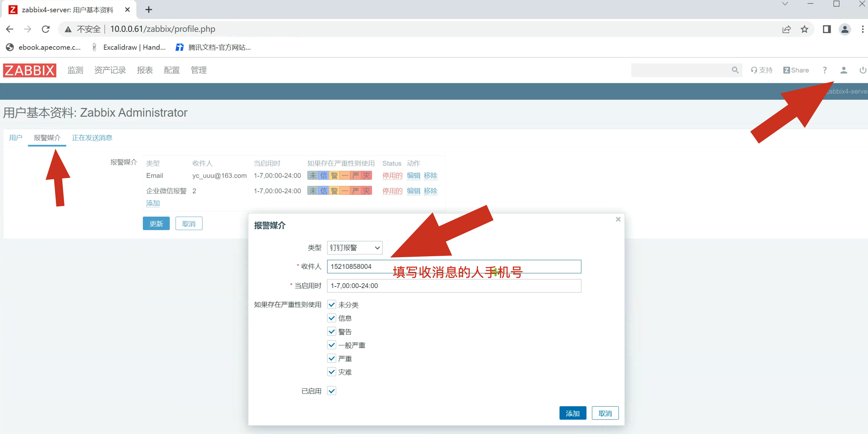Open the 管理 menu in top navigation
Image resolution: width=868 pixels, height=434 pixels.
point(199,70)
